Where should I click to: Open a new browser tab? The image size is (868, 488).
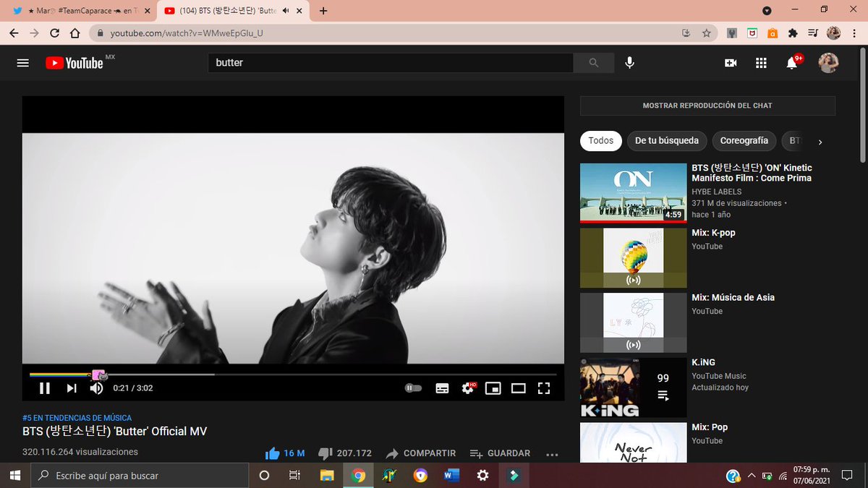click(x=323, y=11)
